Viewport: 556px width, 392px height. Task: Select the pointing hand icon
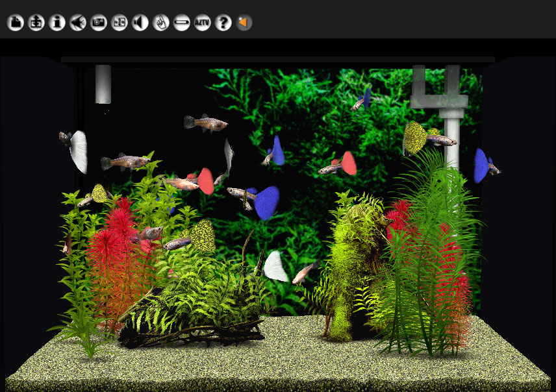(161, 23)
